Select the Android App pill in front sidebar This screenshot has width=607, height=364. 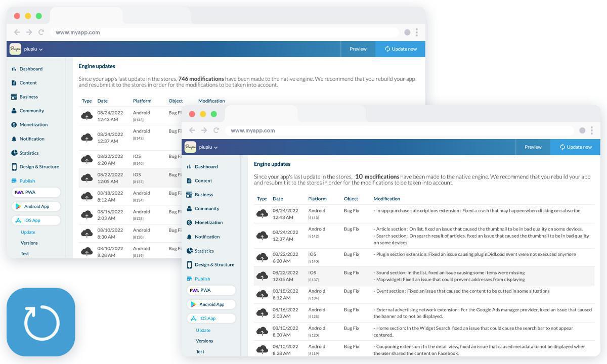211,304
